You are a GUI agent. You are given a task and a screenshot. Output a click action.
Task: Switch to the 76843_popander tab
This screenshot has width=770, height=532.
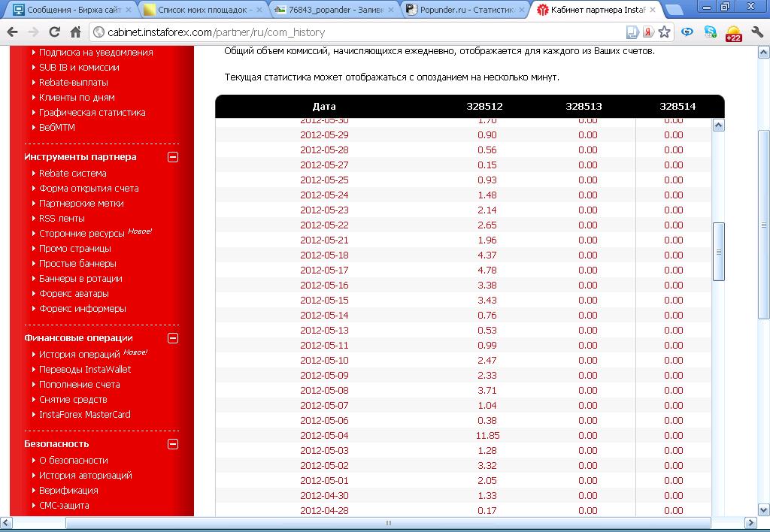(x=335, y=9)
